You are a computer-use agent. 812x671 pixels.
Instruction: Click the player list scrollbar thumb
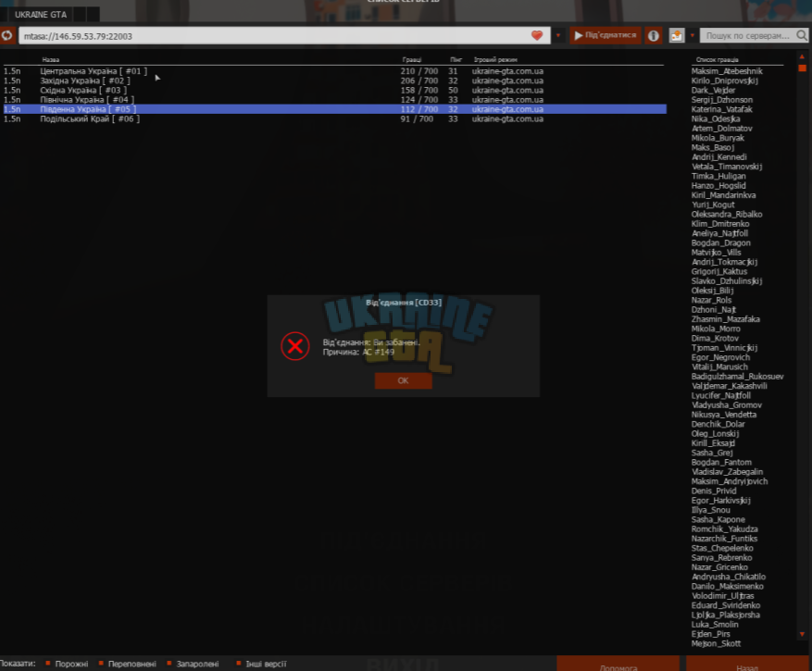[802, 68]
